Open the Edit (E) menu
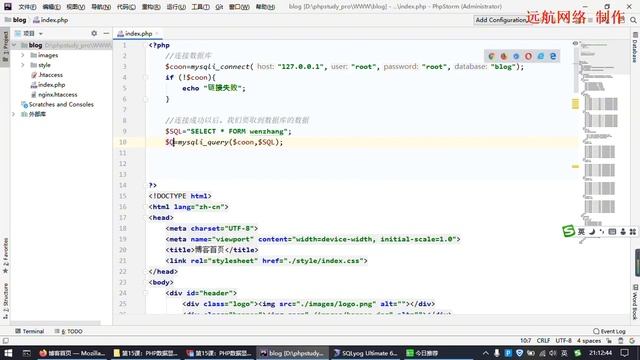This screenshot has width=640, height=360. point(51,7)
